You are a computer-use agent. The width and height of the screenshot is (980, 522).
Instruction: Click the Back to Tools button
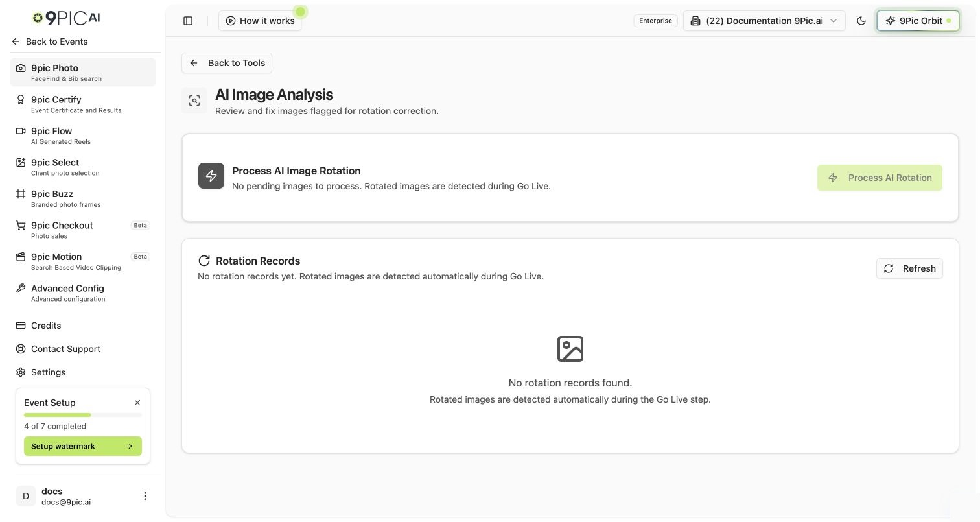227,63
